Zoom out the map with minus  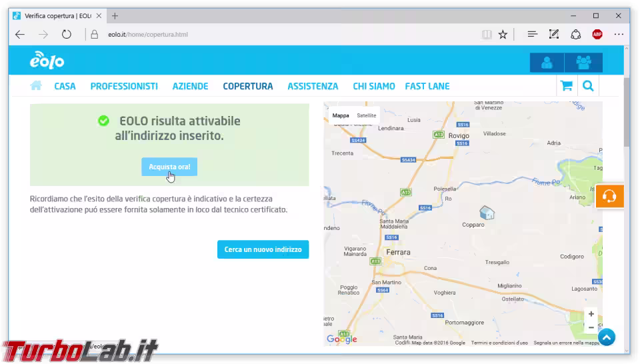coord(591,328)
